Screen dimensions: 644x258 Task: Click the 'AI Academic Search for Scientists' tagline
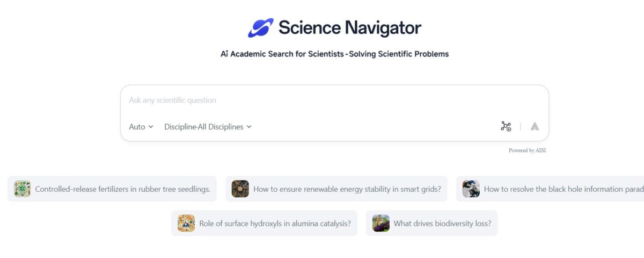(x=282, y=54)
